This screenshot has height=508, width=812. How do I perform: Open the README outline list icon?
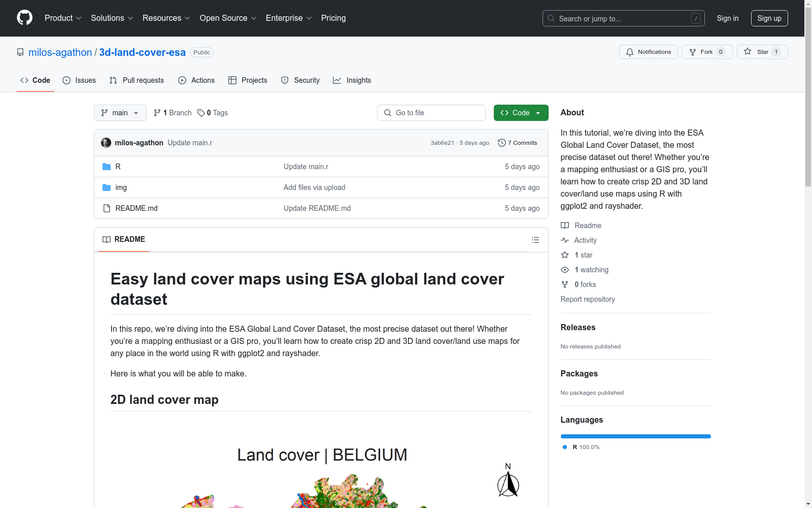click(535, 240)
